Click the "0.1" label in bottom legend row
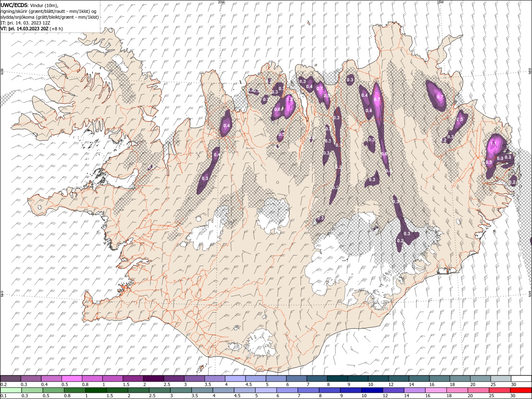The height and width of the screenshot is (399, 532). click(x=3, y=397)
